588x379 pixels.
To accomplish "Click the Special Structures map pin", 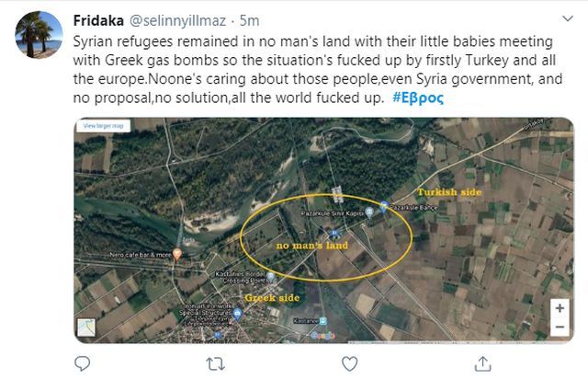I will tap(239, 314).
